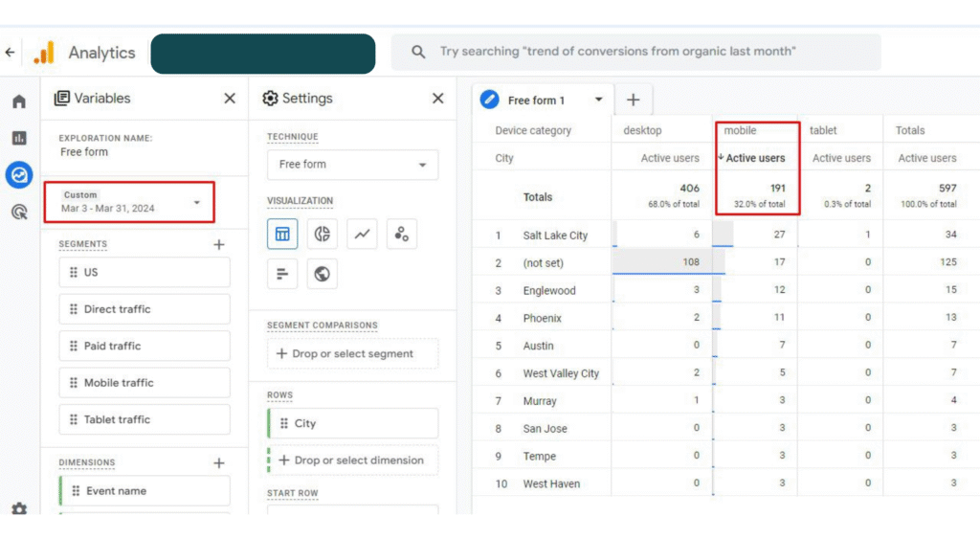Go to Home in left sidebar
980x539 pixels.
[19, 101]
